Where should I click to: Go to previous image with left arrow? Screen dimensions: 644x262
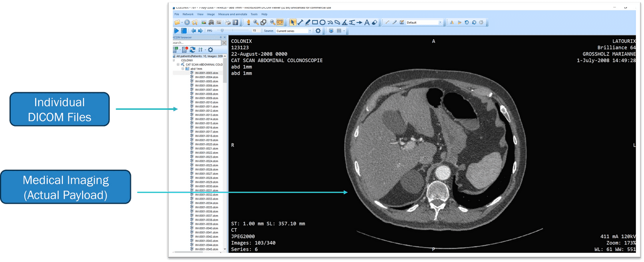(193, 31)
